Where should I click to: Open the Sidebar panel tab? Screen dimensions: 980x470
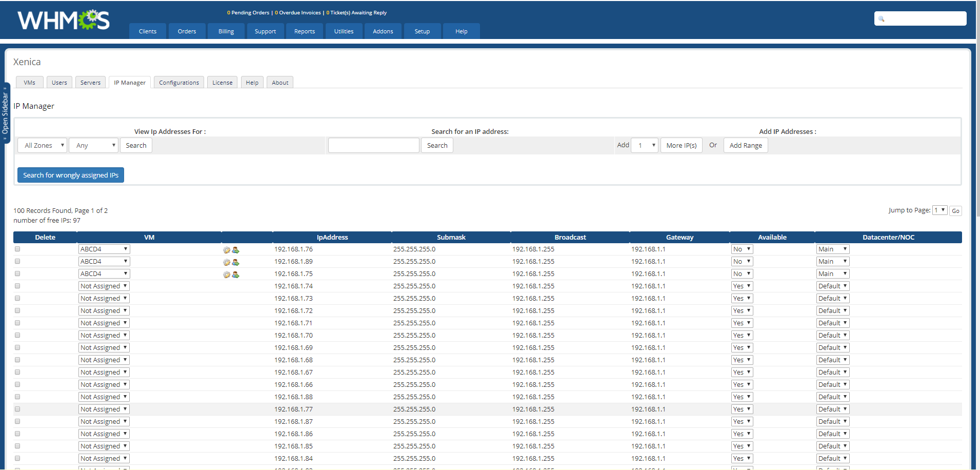click(x=6, y=113)
